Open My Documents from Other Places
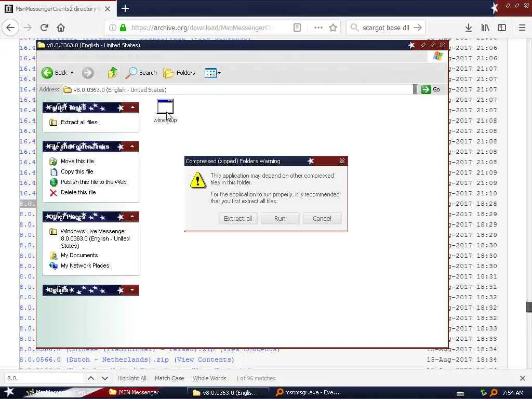Viewport: 532px width, 399px height. click(x=79, y=255)
